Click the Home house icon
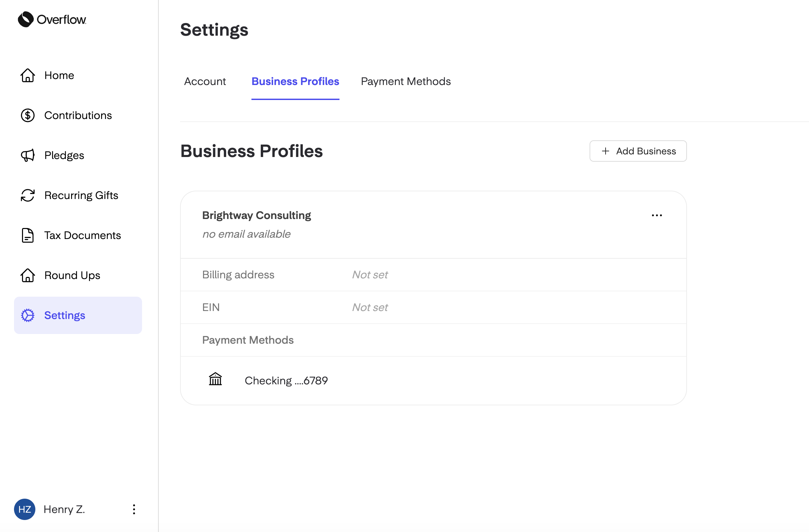Viewport: 809px width, 532px height. (28, 75)
